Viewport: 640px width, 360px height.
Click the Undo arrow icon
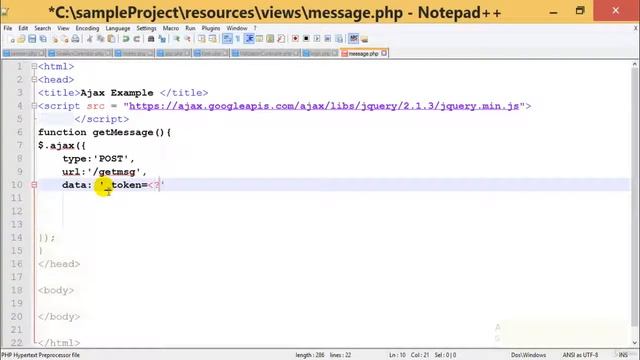tap(126, 39)
